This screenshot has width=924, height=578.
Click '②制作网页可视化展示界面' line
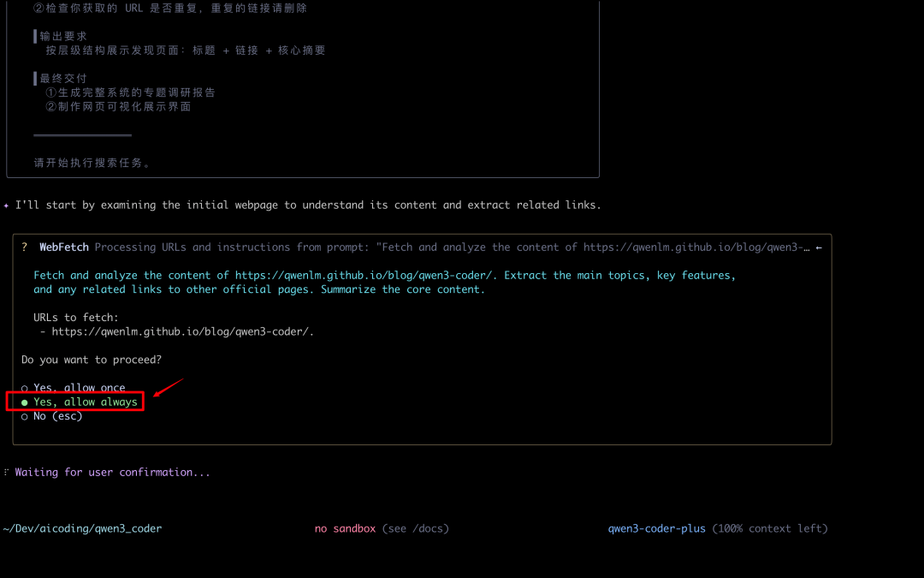pos(118,107)
